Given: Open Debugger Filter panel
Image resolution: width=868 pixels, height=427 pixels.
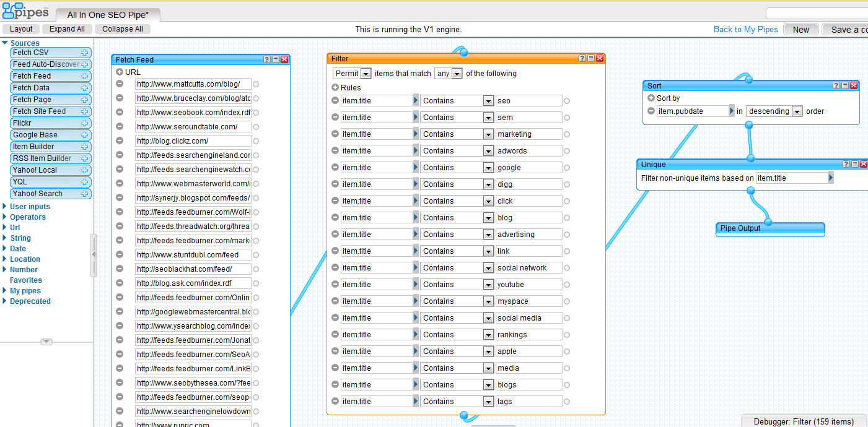Looking at the screenshot, I should point(804,421).
